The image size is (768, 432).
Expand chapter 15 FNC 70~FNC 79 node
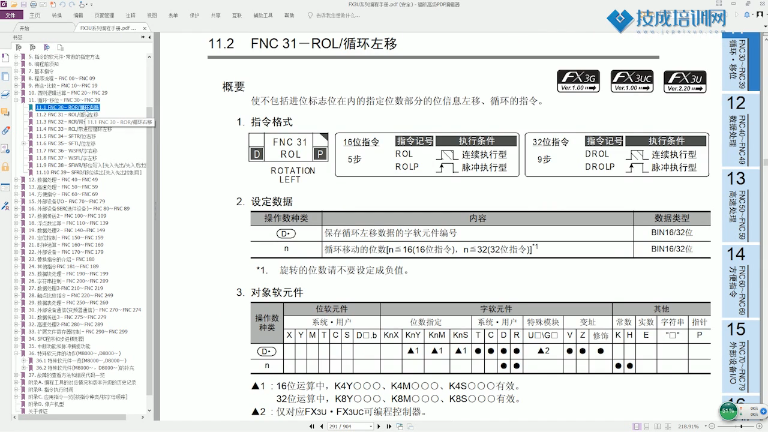click(x=16, y=201)
